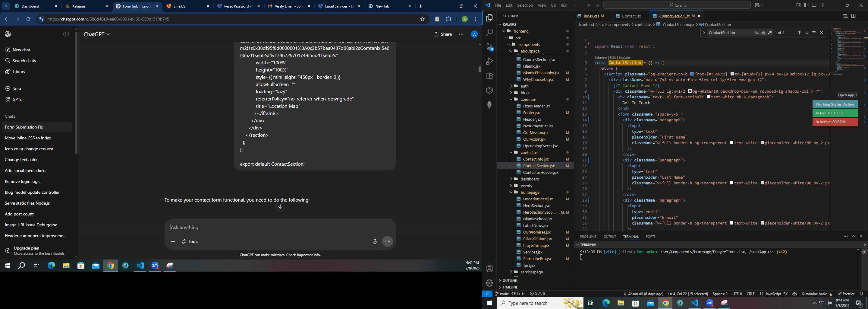Open Microsoft Edge in left Windows taskbar
Image resolution: width=868 pixels, height=309 pixels.
click(x=51, y=266)
